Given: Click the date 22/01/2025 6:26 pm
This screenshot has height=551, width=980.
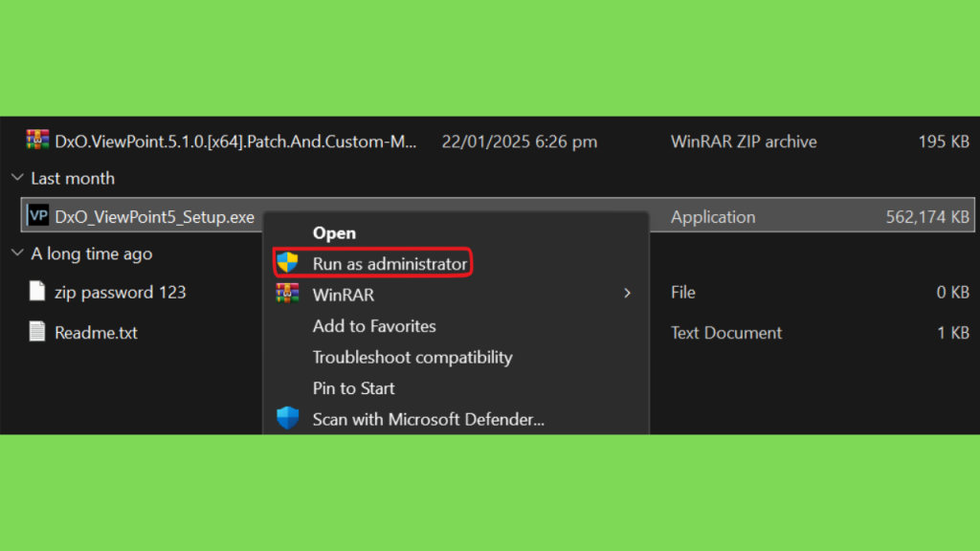Looking at the screenshot, I should tap(520, 142).
